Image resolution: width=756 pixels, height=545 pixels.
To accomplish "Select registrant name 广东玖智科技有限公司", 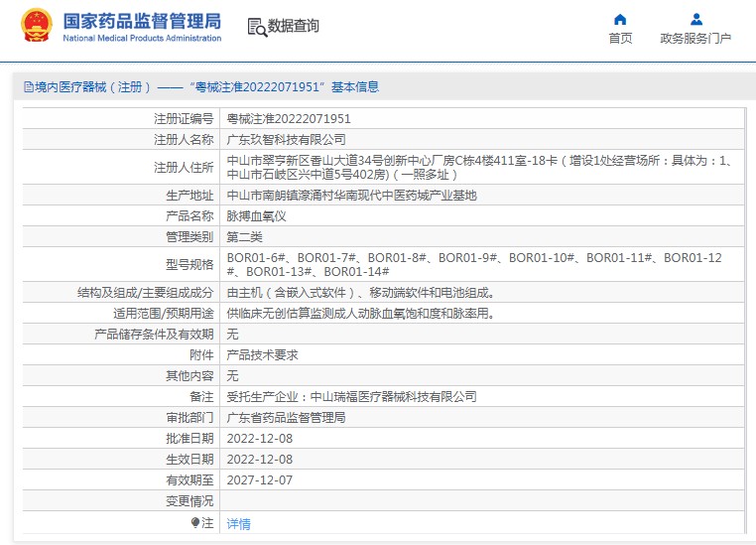I will [287, 139].
